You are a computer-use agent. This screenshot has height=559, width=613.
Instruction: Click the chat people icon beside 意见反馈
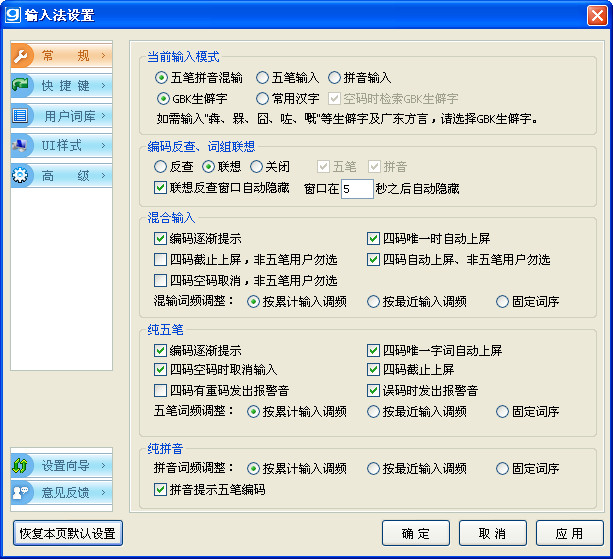click(x=20, y=492)
